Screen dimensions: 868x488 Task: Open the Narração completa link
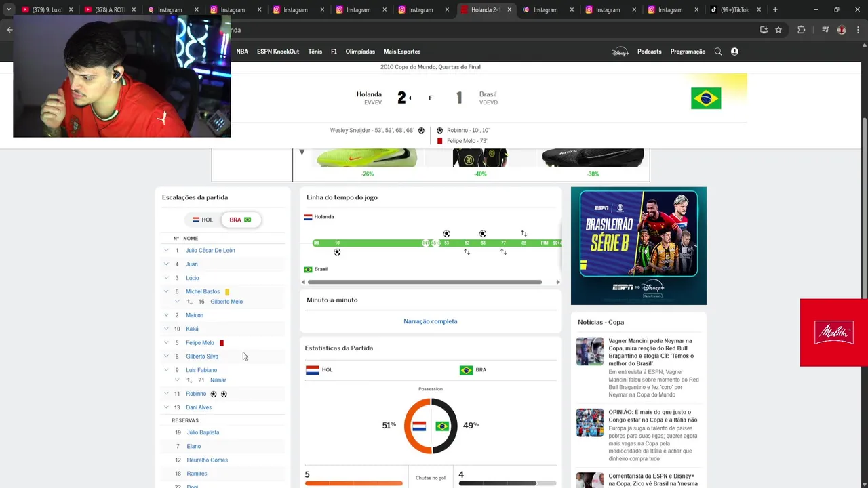(x=431, y=321)
